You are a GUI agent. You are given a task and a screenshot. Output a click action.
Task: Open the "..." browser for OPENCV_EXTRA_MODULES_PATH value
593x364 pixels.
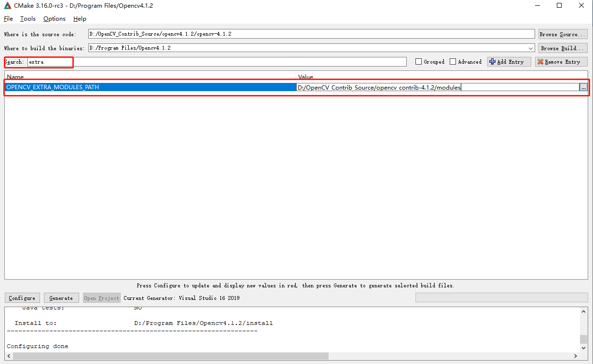[x=584, y=87]
